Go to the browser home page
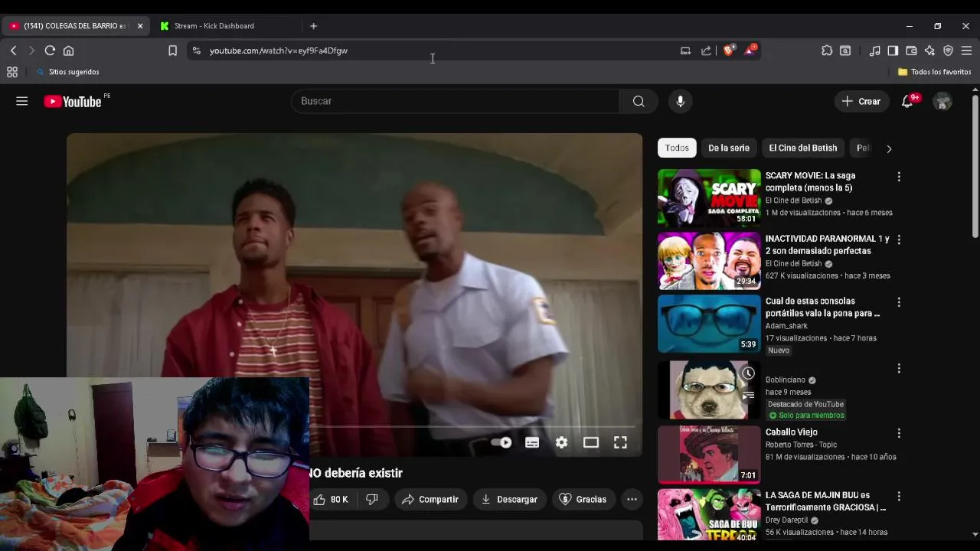Screen dimensions: 980x551 (x=69, y=51)
